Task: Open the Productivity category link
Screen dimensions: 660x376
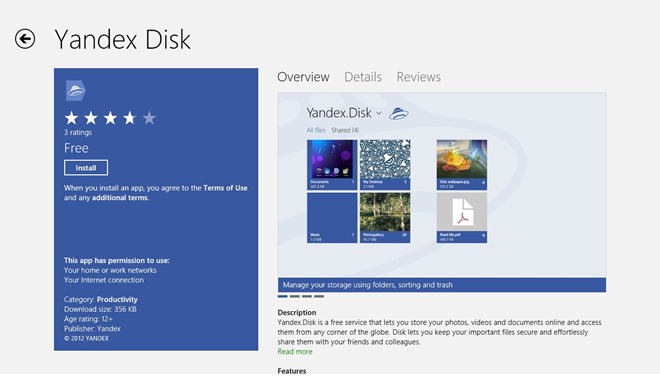Action: coord(117,299)
